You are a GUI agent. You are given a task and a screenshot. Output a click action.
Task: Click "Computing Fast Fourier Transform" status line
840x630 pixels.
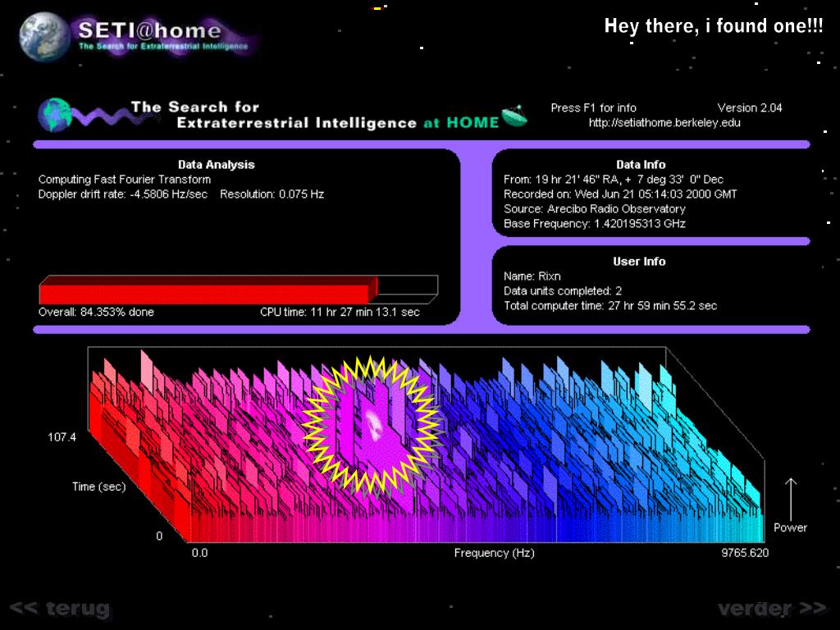[x=125, y=180]
